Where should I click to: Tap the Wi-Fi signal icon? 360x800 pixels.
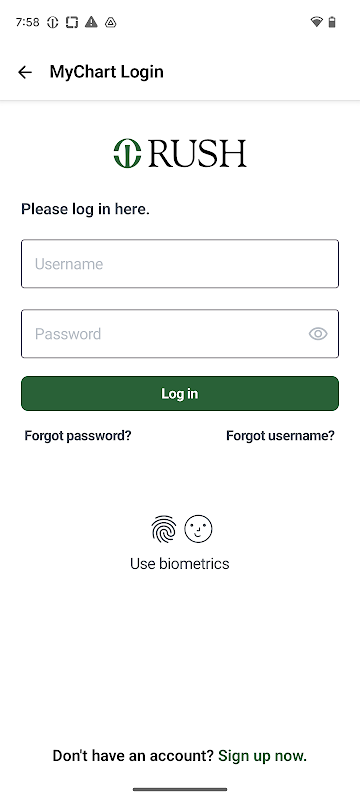point(316,22)
